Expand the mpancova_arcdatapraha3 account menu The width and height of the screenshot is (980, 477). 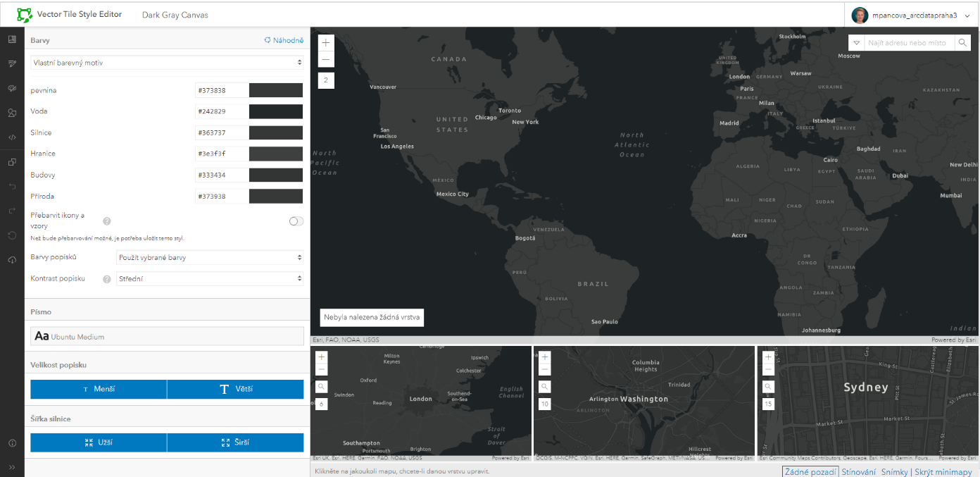[x=968, y=16]
